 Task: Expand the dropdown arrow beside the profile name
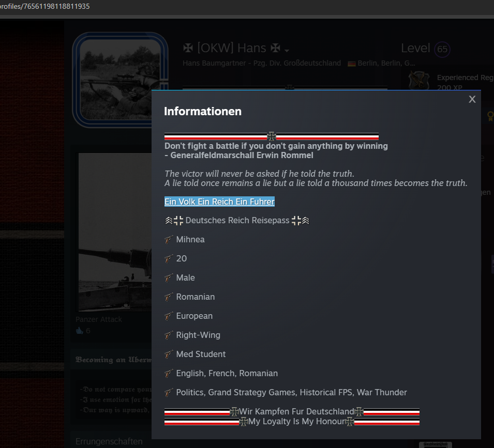(x=287, y=50)
